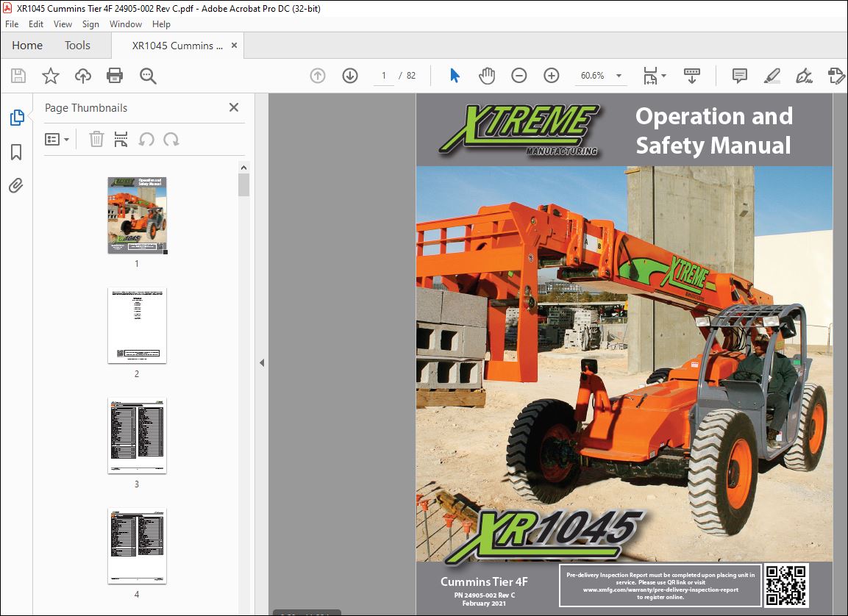This screenshot has width=848, height=616.
Task: Select page 4 thumbnail
Action: (137, 545)
